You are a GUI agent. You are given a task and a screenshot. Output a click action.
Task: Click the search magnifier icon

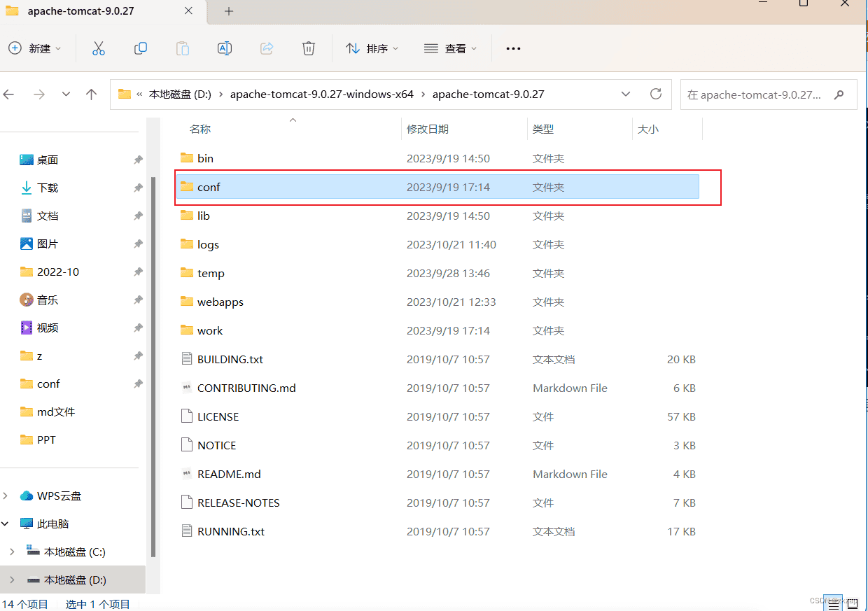point(840,94)
